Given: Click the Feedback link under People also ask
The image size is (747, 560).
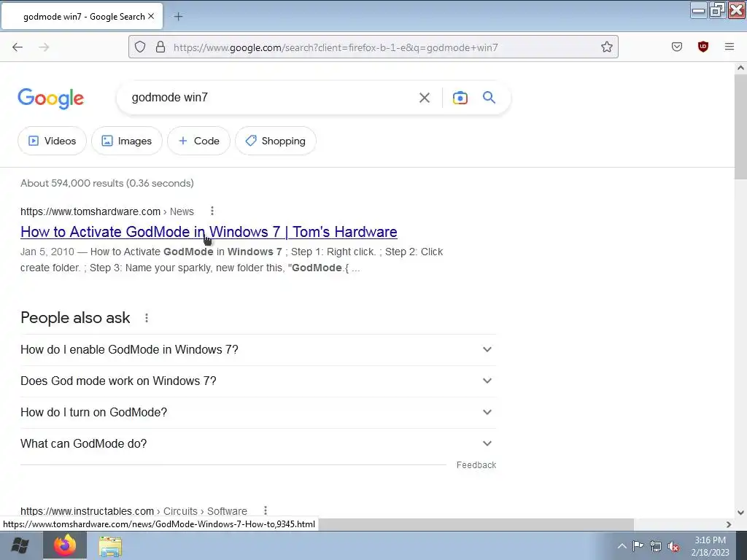Looking at the screenshot, I should tap(476, 465).
